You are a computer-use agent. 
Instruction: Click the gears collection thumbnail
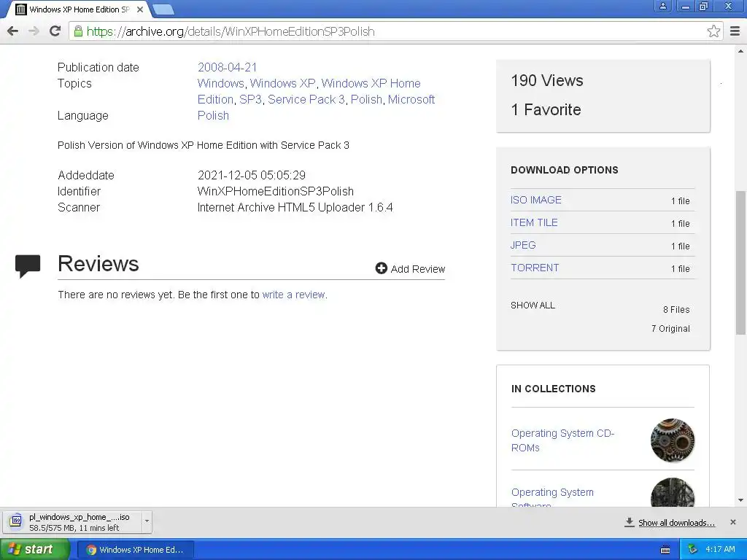pos(672,440)
